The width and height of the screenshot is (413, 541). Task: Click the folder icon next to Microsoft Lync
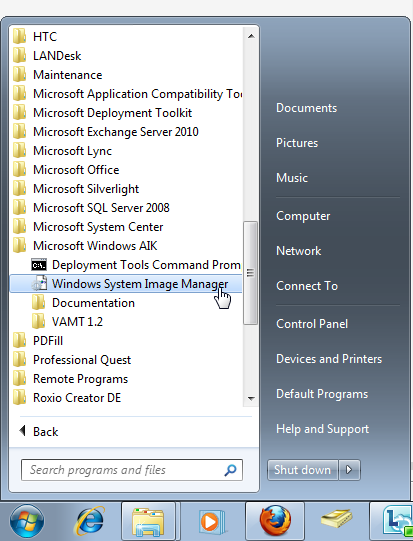click(x=19, y=150)
